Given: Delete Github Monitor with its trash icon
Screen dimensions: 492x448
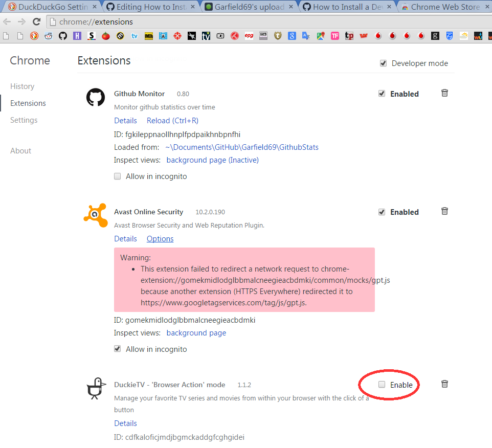Looking at the screenshot, I should 444,93.
